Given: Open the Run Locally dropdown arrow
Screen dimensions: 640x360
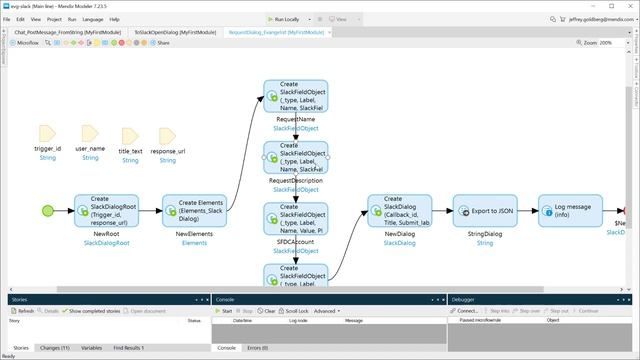Looking at the screenshot, I should point(309,19).
